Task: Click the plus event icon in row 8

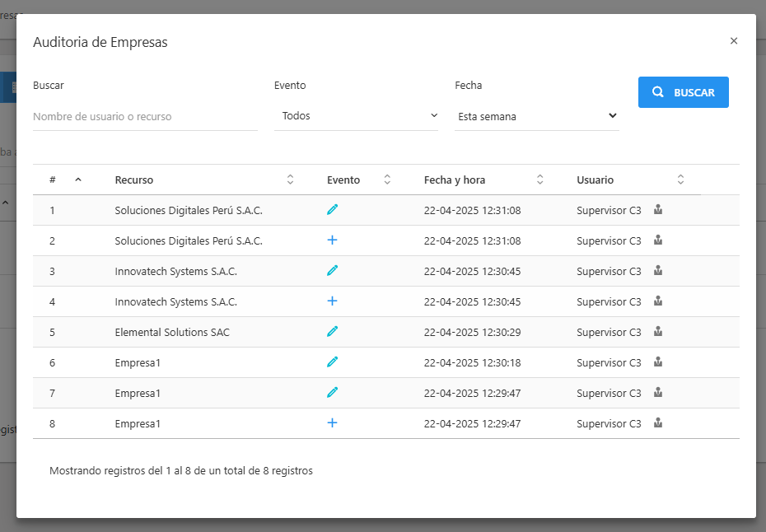Action: [x=332, y=423]
